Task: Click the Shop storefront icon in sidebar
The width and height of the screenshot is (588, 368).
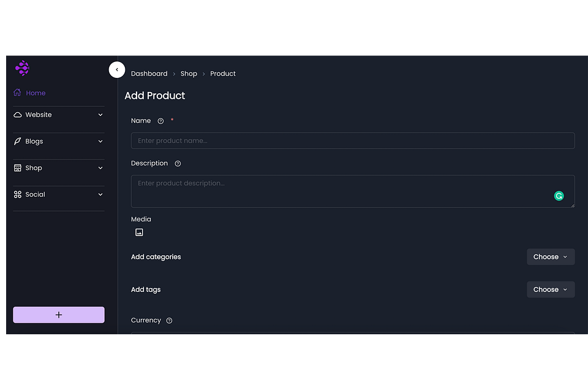Action: point(18,168)
